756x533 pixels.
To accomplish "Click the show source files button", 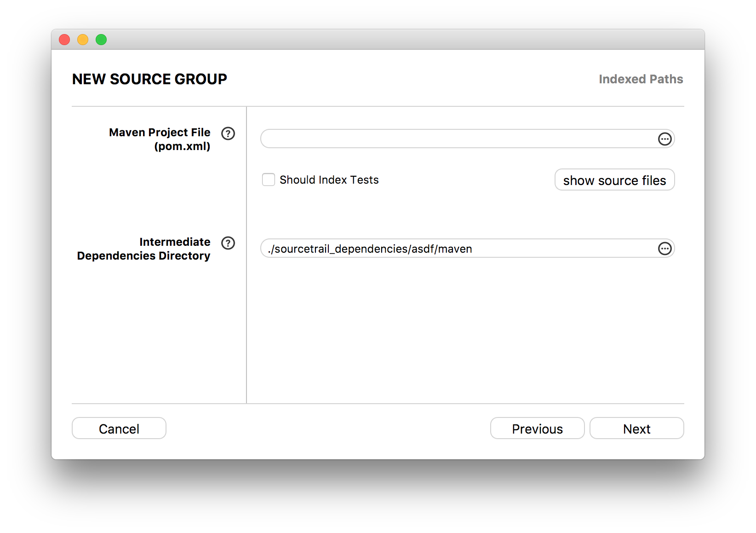I will tap(614, 180).
